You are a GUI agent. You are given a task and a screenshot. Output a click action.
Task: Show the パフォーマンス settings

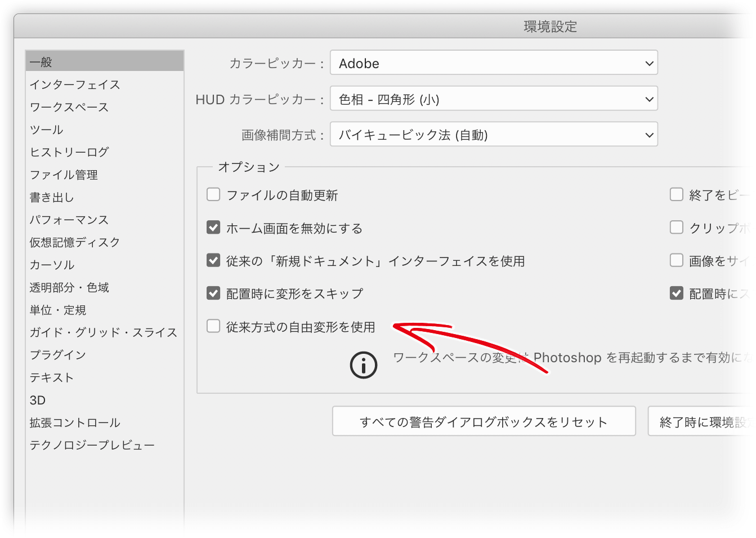click(69, 220)
